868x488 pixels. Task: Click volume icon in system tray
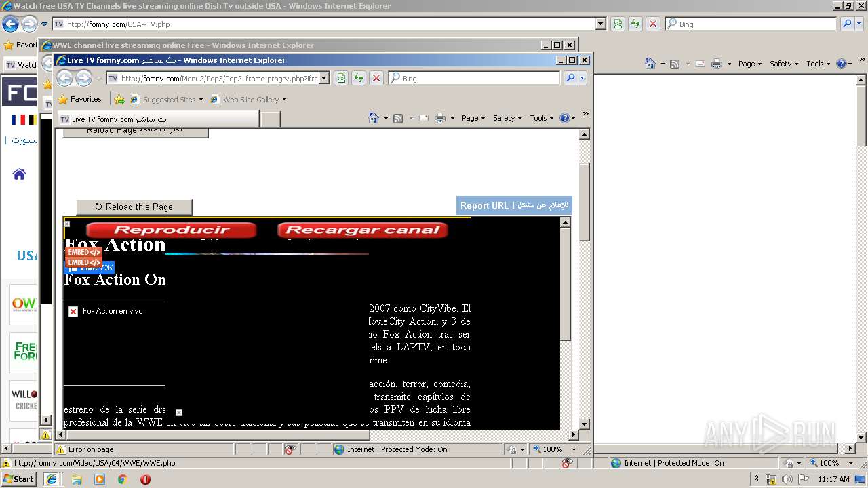tap(787, 479)
